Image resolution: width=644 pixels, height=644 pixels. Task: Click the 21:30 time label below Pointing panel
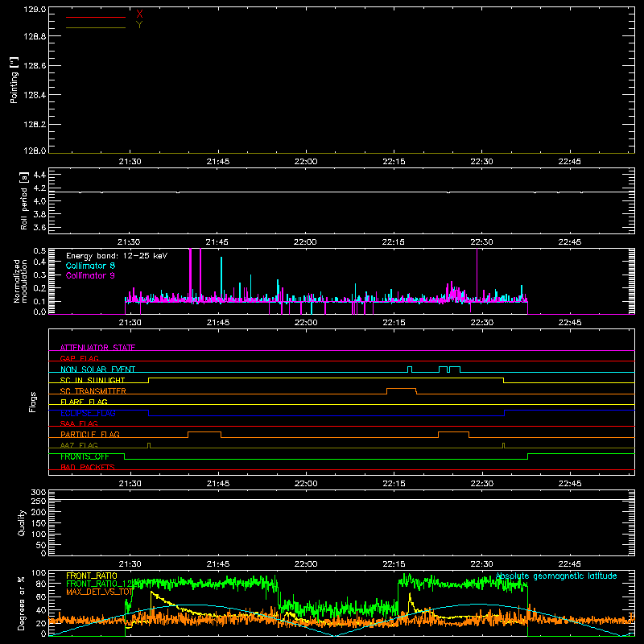coord(130,162)
